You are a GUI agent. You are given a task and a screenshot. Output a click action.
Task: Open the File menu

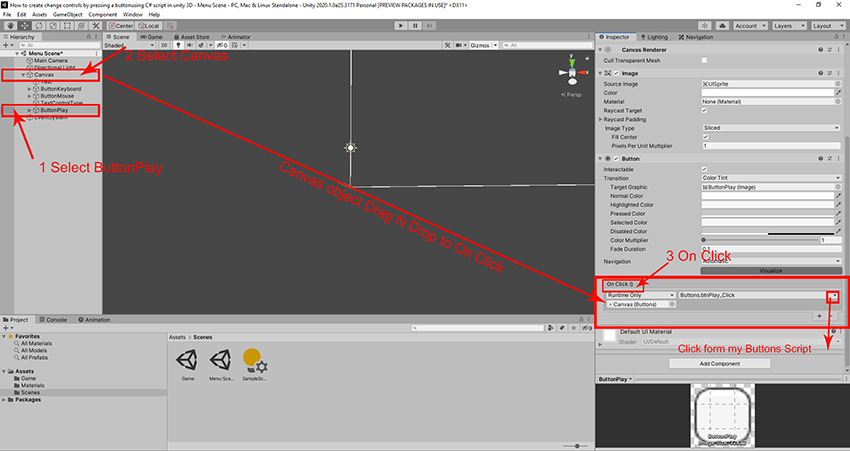7,15
